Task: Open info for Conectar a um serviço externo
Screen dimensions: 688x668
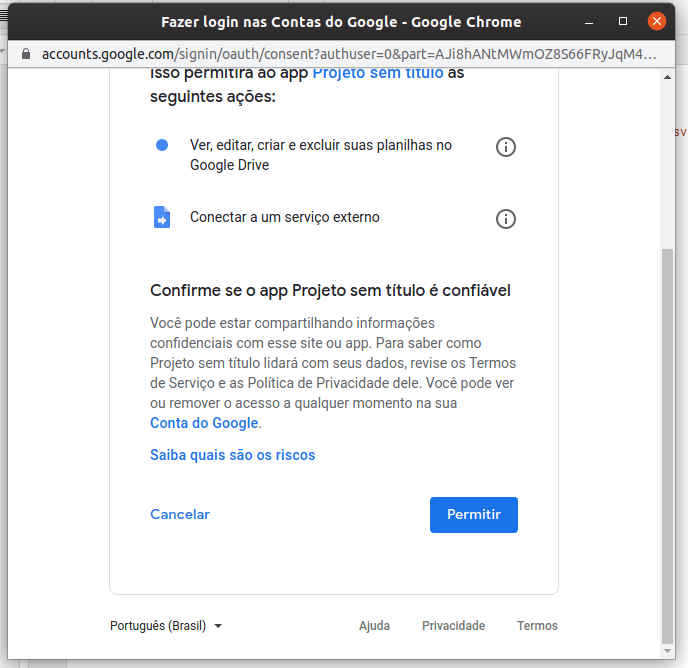Action: [x=505, y=219]
